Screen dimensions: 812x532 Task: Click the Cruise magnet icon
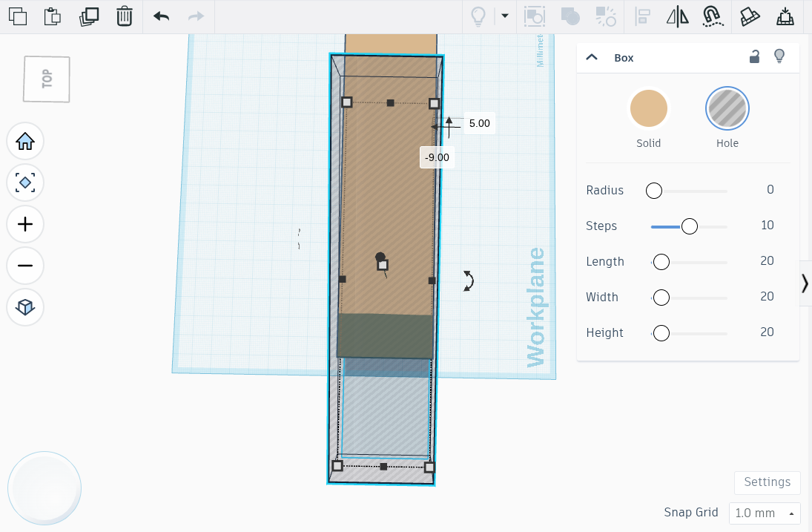pos(713,16)
